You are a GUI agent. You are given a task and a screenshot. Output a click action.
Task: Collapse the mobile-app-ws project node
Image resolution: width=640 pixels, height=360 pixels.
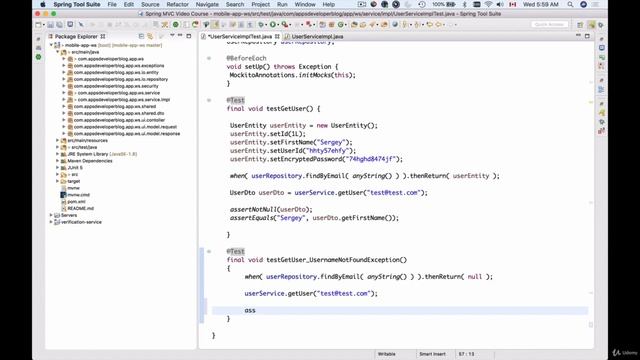(51, 45)
